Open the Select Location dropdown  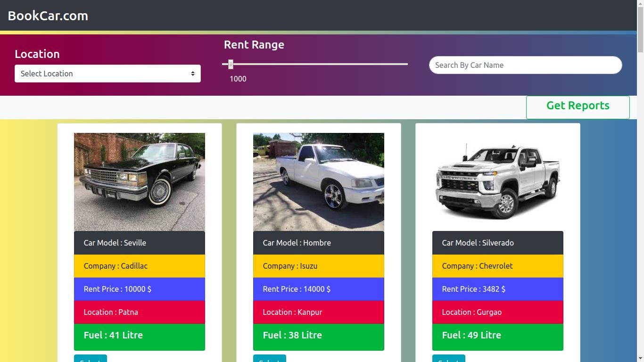point(107,74)
